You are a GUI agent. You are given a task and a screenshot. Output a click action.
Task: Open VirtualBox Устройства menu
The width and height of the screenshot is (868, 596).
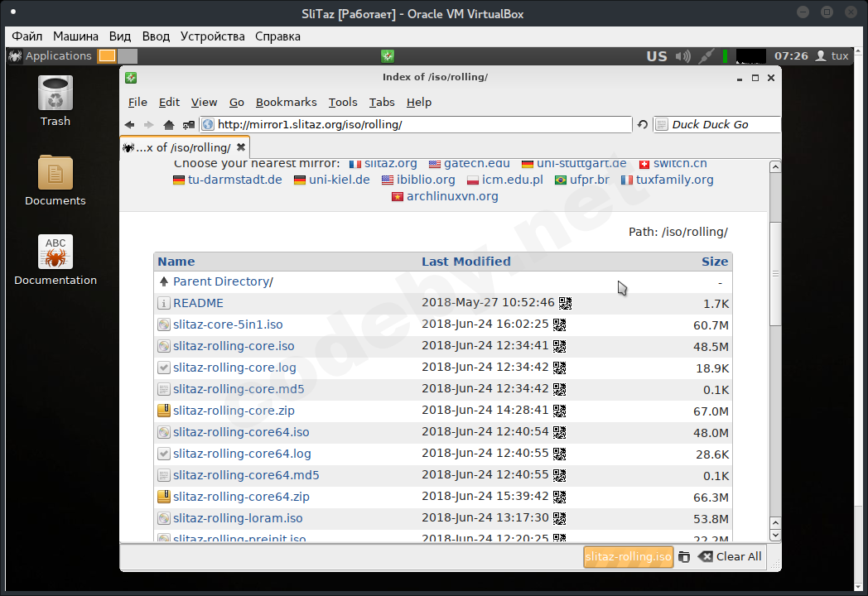(x=212, y=36)
